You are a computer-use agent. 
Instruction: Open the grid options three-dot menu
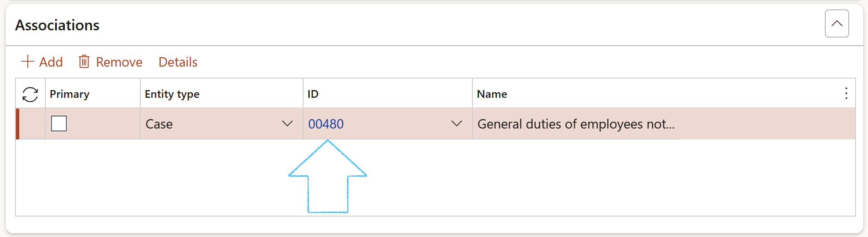(846, 94)
